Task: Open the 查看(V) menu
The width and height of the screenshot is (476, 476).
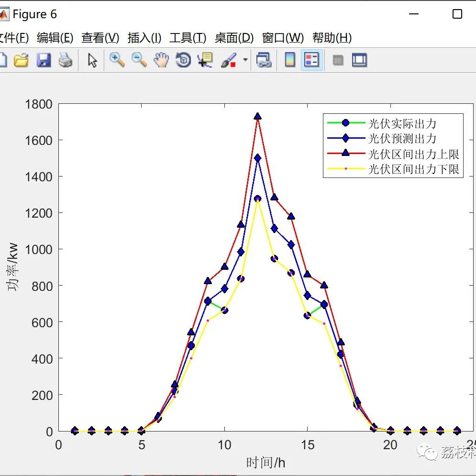Action: coord(100,38)
